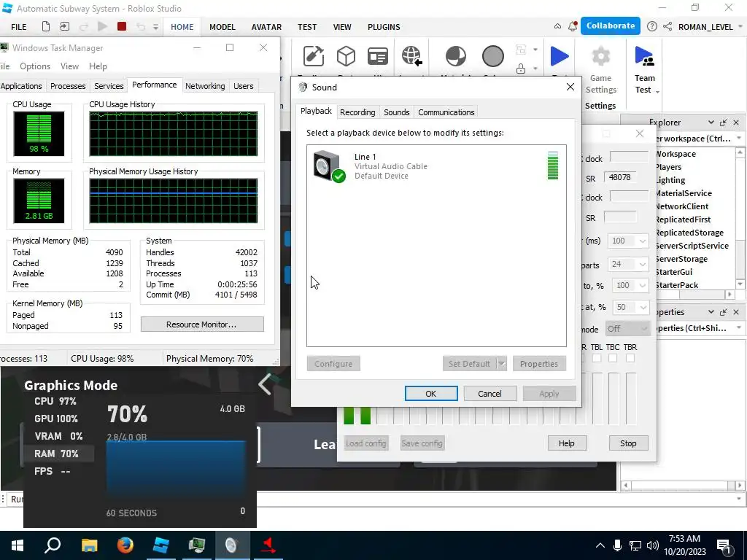Open the parts 24 dropdown
Viewport: 747px width, 560px height.
627,264
